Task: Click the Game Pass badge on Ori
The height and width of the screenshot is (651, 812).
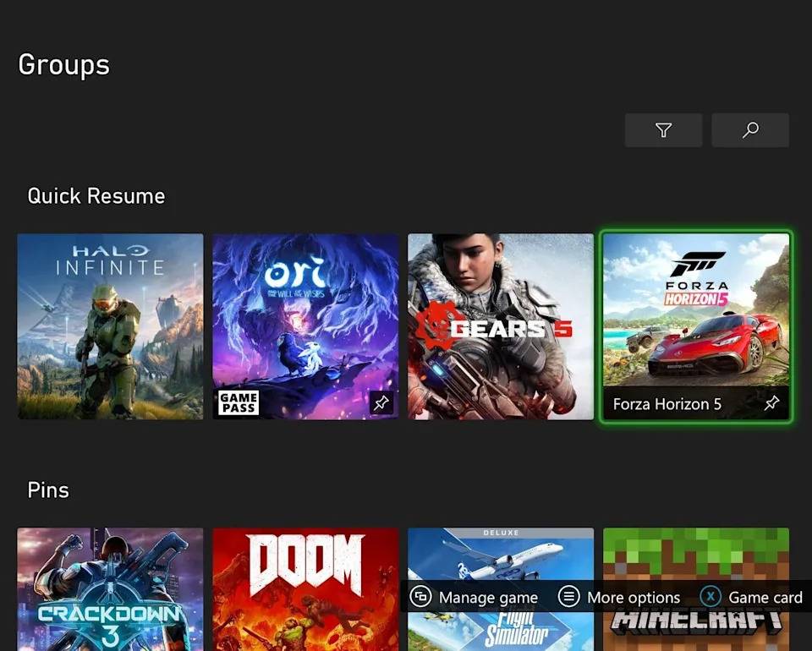Action: click(x=239, y=402)
